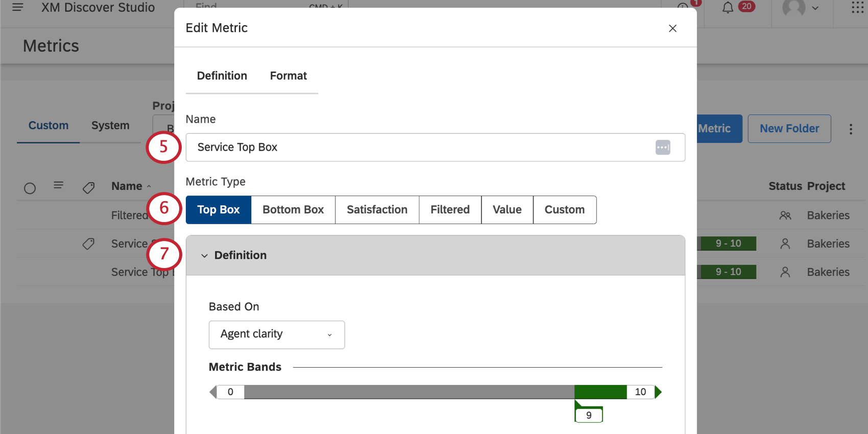Expand the user account chevron
868x434 pixels.
(815, 8)
